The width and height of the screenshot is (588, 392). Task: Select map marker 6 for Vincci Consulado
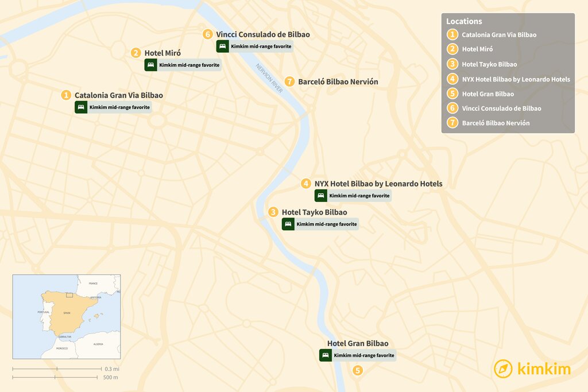[208, 34]
